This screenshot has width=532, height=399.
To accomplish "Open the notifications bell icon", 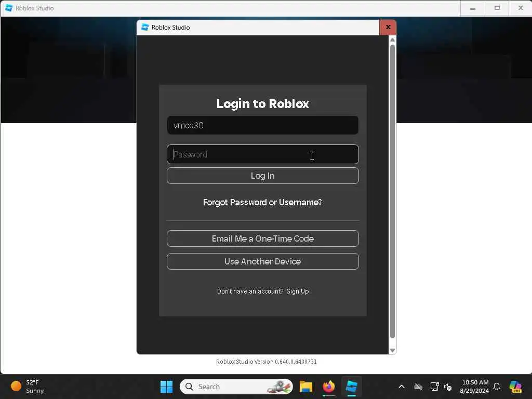I will coord(497,387).
